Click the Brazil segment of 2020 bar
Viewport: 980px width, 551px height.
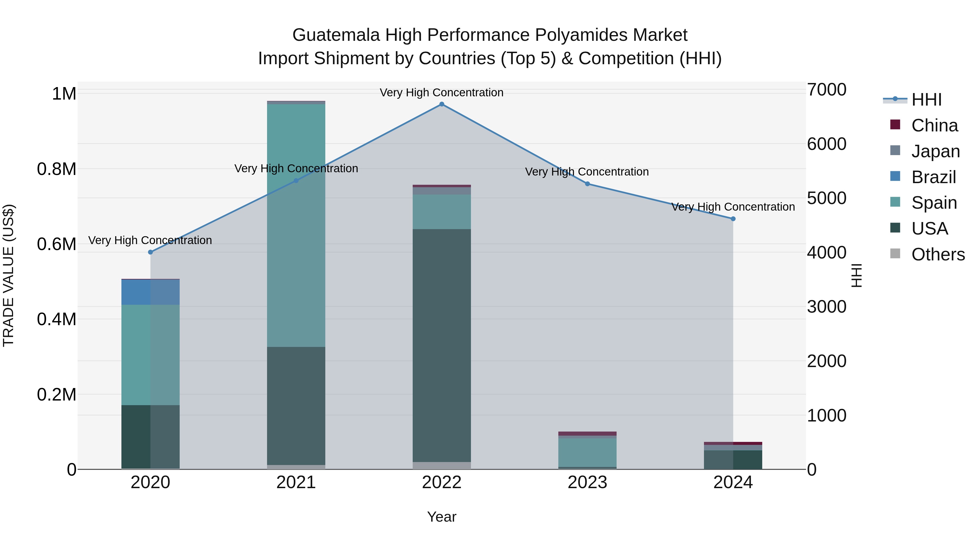click(150, 292)
